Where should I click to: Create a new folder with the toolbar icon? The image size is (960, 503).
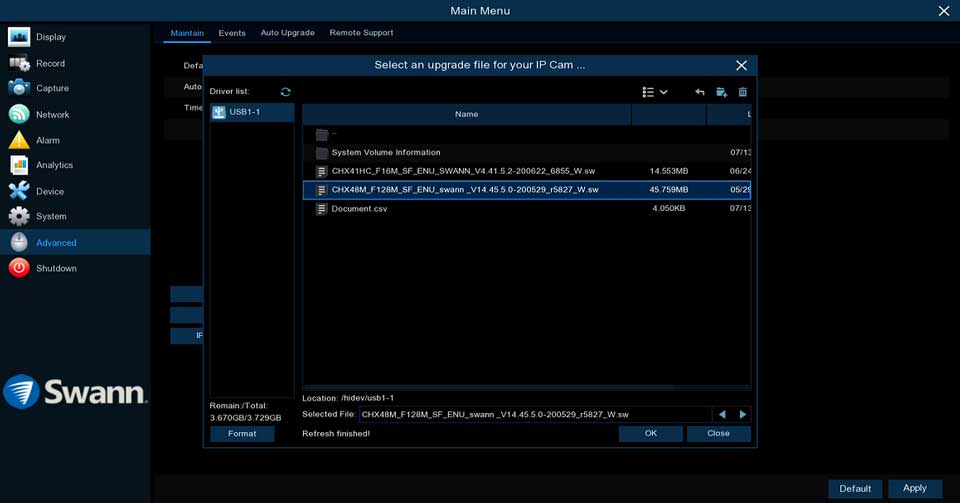[x=721, y=92]
